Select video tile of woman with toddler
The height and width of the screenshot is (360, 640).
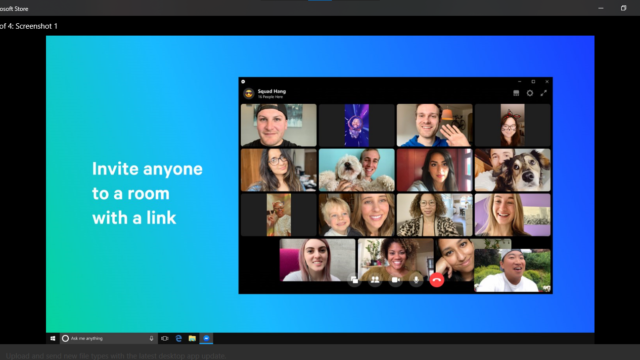357,215
